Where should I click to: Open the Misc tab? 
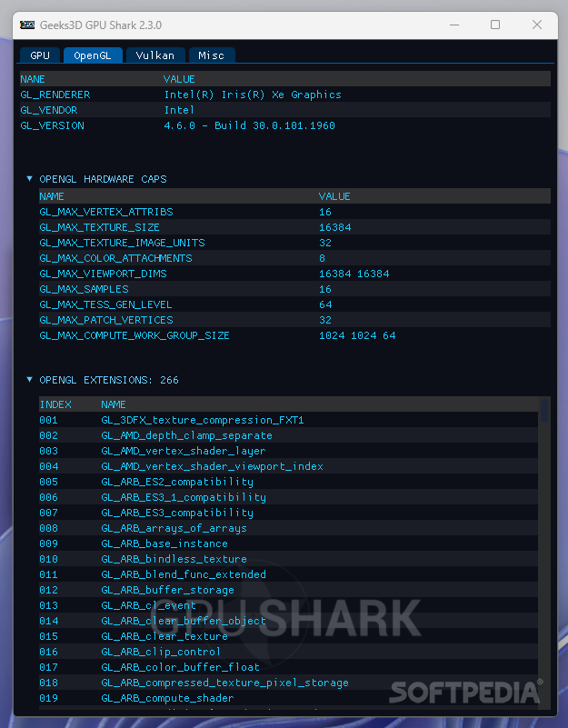[x=212, y=55]
